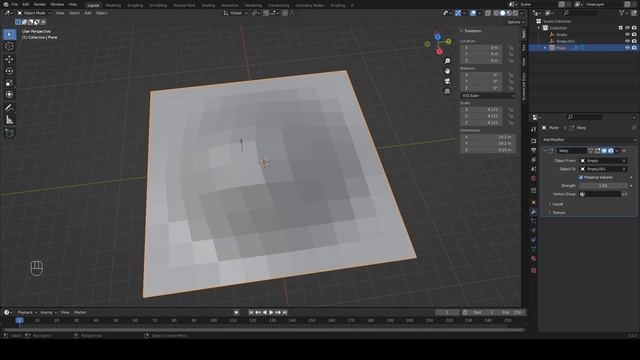Click the Pan hand viewport gizmo
The image size is (640, 360).
click(x=447, y=71)
